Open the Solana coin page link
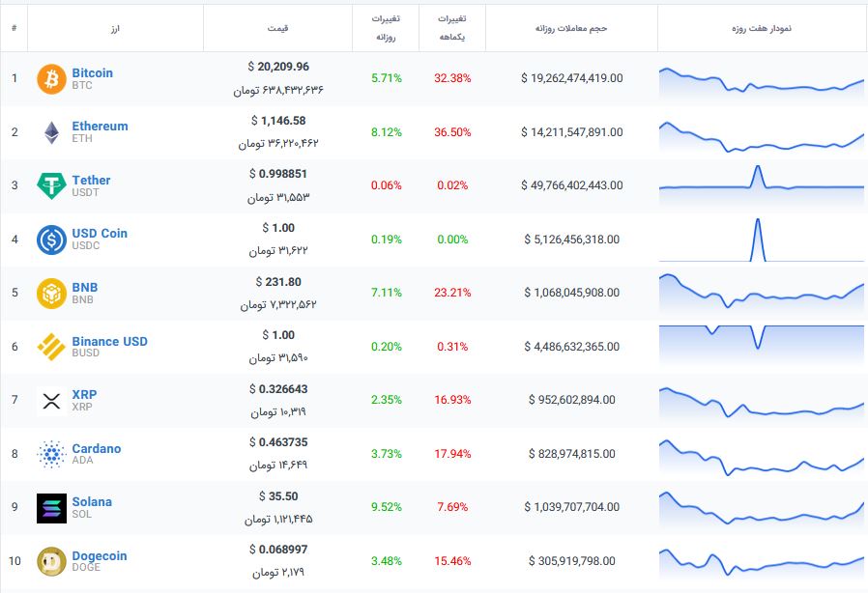Image resolution: width=868 pixels, height=593 pixels. 92,501
